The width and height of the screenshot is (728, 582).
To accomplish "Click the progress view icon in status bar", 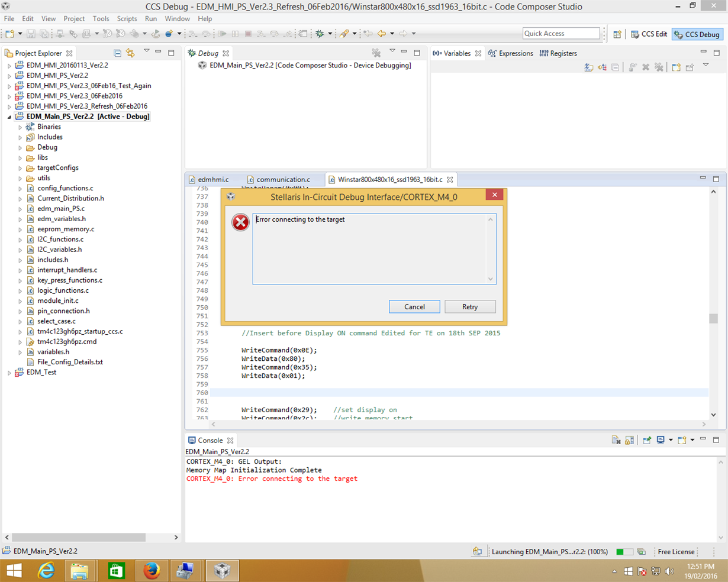I will tap(641, 552).
